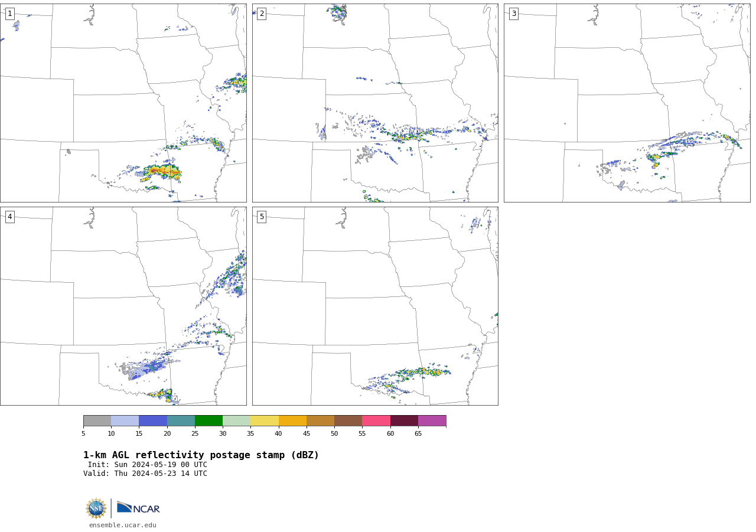Click the colorbar tick label 55
This screenshot has width=756, height=532.
pos(362,434)
